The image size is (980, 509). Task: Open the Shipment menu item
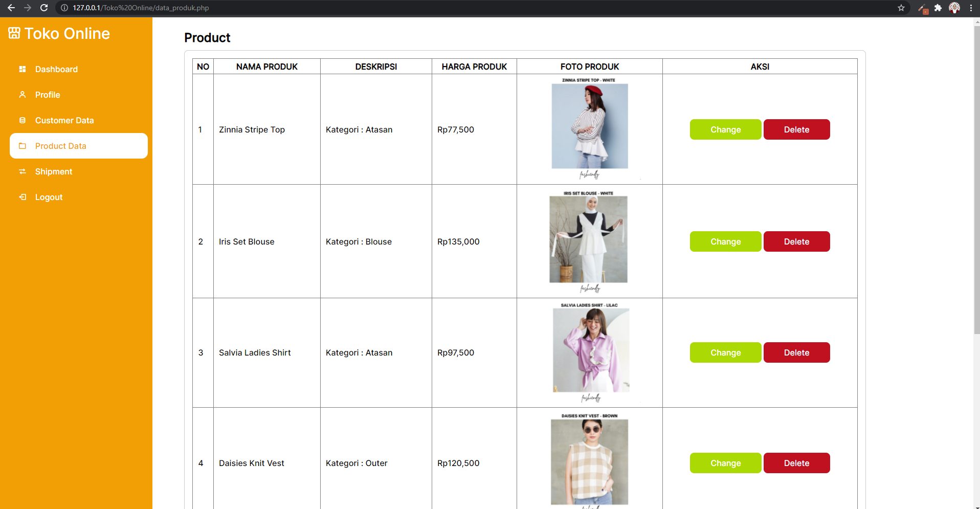(54, 171)
